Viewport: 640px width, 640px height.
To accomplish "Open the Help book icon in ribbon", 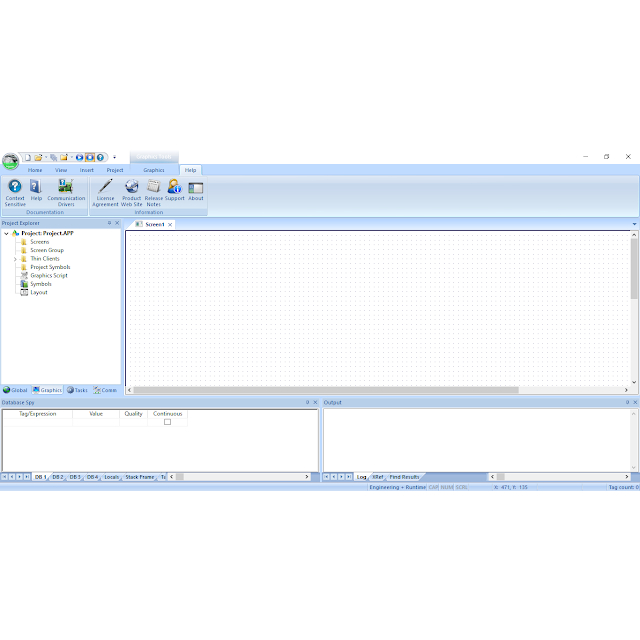I will point(36,190).
